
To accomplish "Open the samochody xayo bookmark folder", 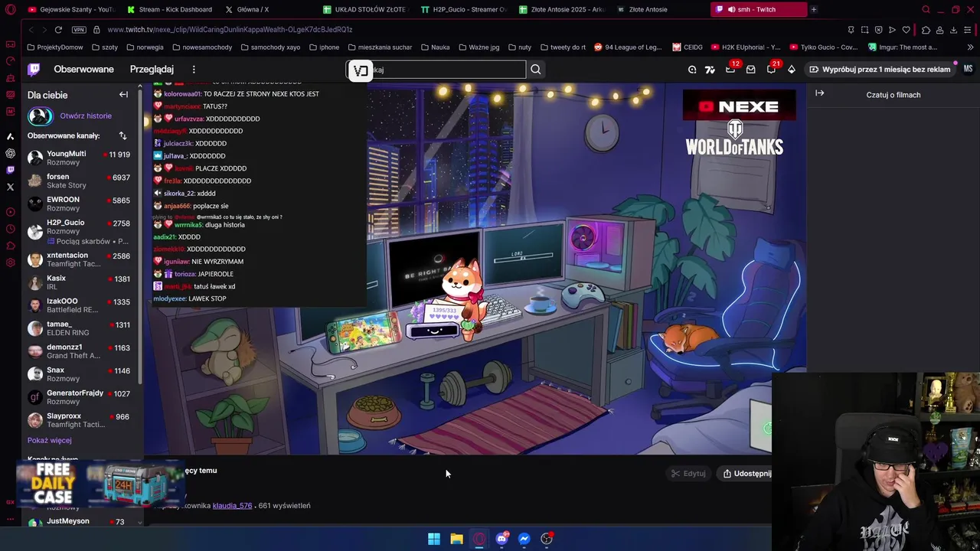I will tap(270, 47).
